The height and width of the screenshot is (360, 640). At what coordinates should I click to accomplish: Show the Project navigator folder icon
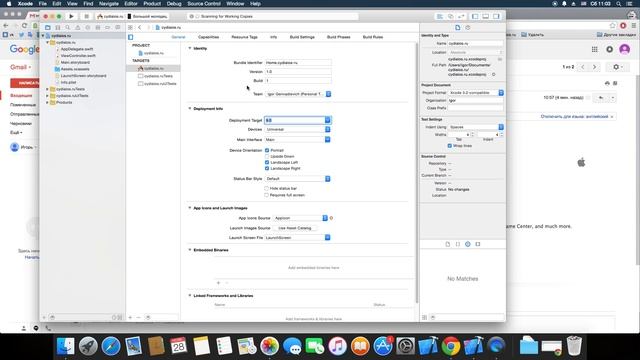(48, 27)
